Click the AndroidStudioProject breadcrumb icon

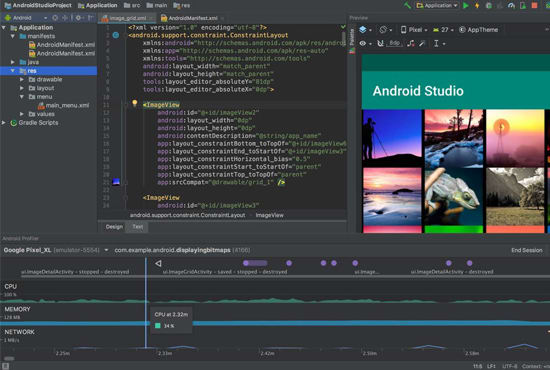pos(7,5)
